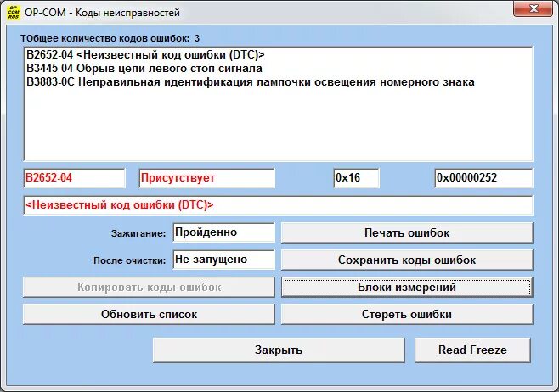Close the OP-COM fault codes window
Image resolution: width=559 pixels, height=392 pixels.
[533, 8]
